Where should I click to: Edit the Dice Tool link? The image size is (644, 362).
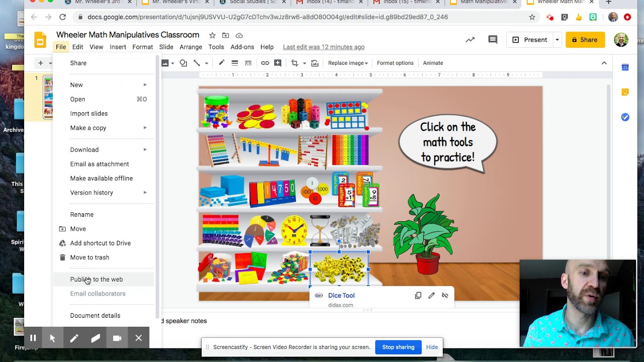tap(432, 296)
